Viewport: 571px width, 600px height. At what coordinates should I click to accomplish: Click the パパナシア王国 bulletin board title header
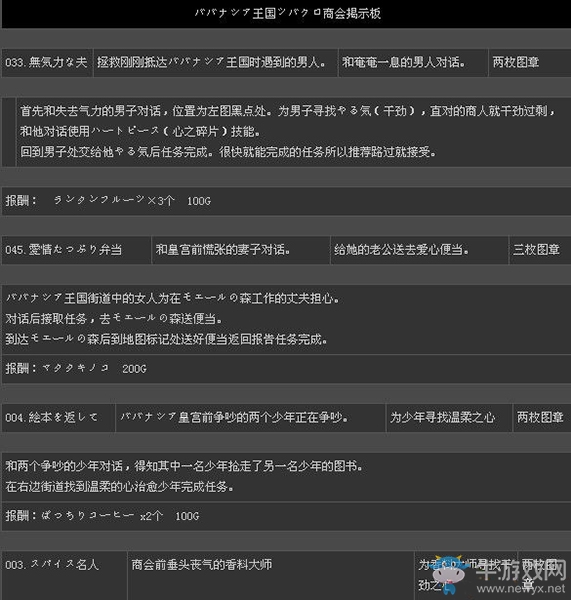[286, 14]
